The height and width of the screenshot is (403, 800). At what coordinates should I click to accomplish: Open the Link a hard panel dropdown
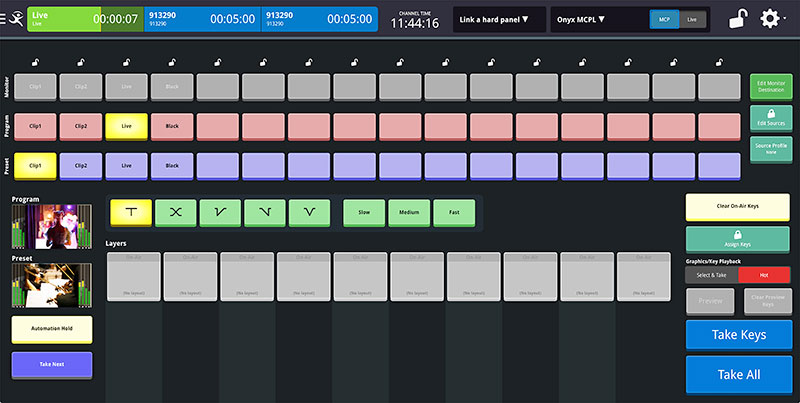point(499,19)
